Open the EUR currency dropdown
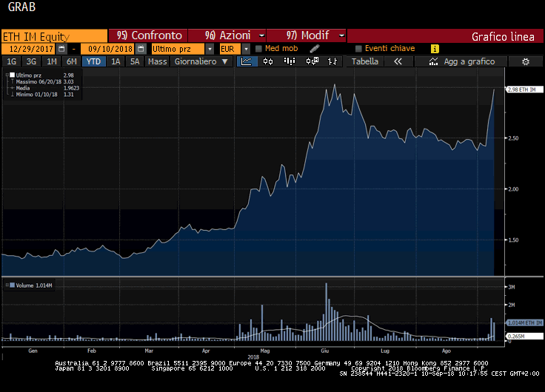The height and width of the screenshot is (392, 545). 246,49
